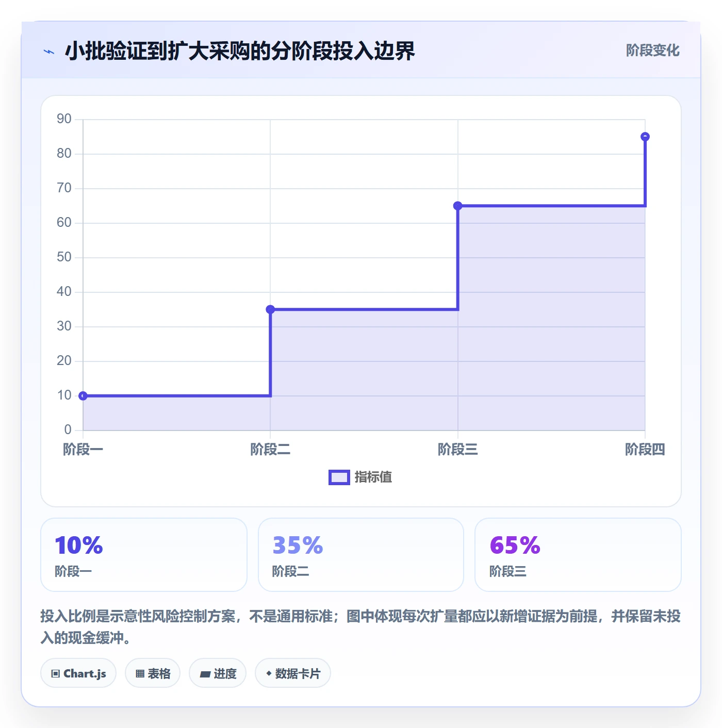Open the 35% 阶段二 data card
Image resolution: width=722 pixels, height=728 pixels.
[x=361, y=555]
